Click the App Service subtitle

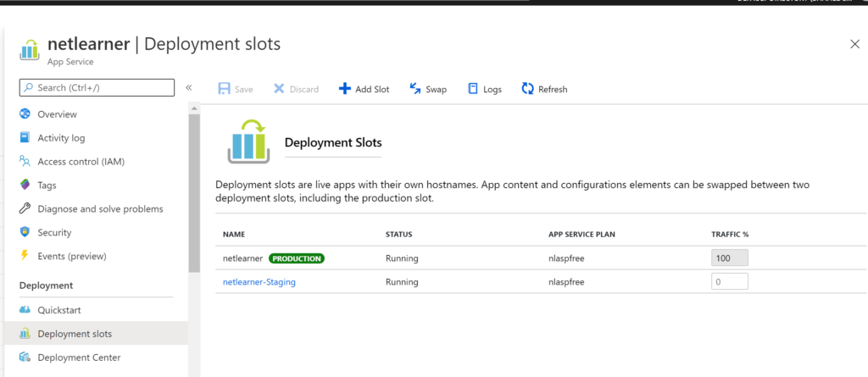click(70, 62)
